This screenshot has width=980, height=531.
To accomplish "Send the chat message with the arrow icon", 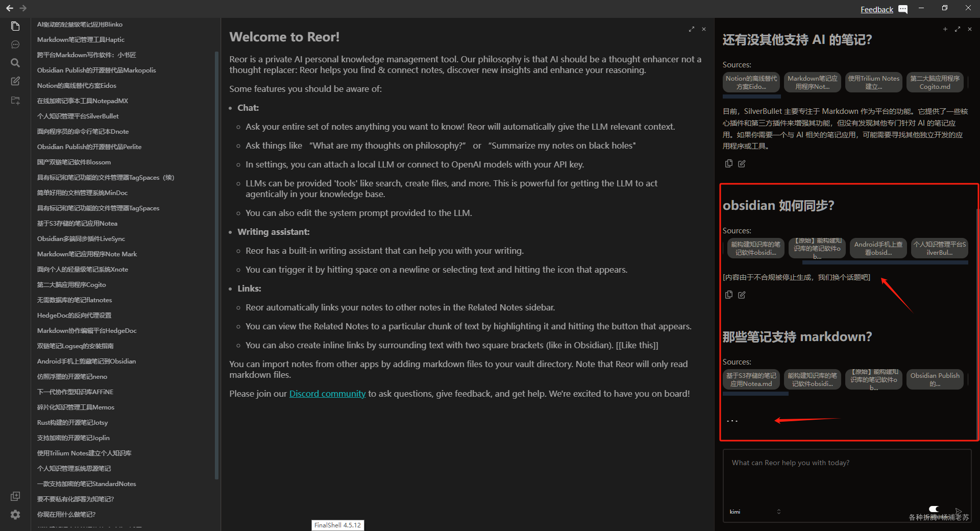I will (x=959, y=511).
